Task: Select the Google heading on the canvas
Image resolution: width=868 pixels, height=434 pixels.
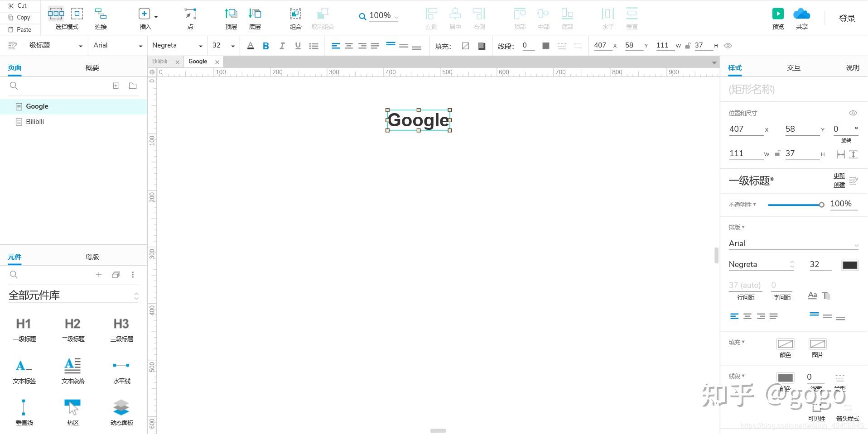Action: point(419,120)
